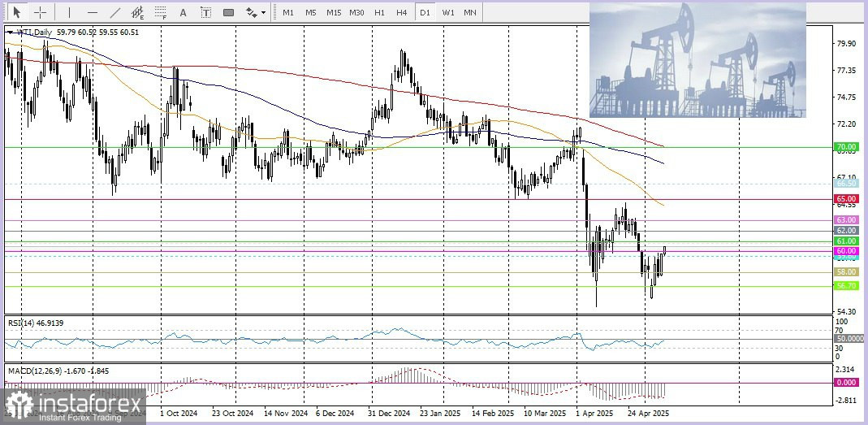Switch to W1 weekly timeframe

tap(448, 11)
